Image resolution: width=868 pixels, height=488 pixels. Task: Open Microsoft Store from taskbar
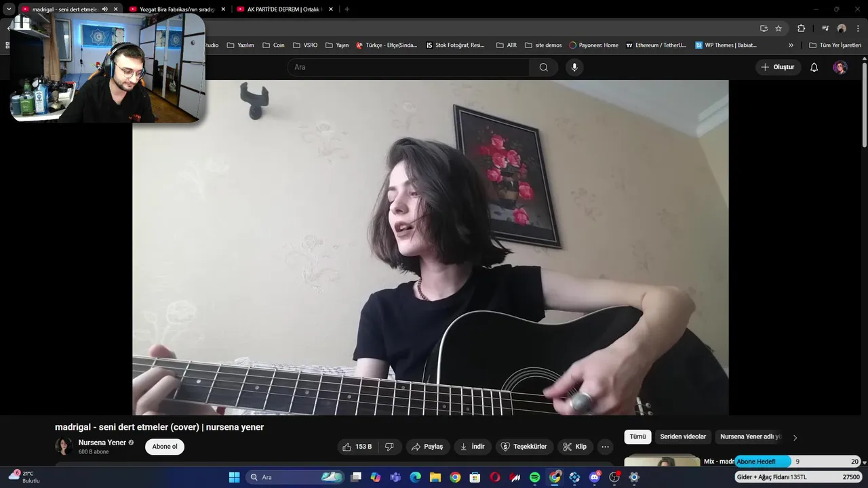(x=475, y=477)
